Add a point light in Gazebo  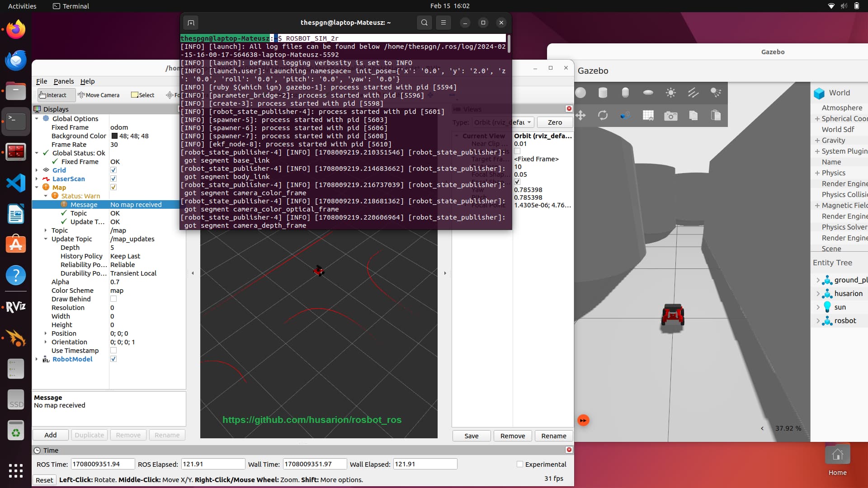tap(670, 92)
